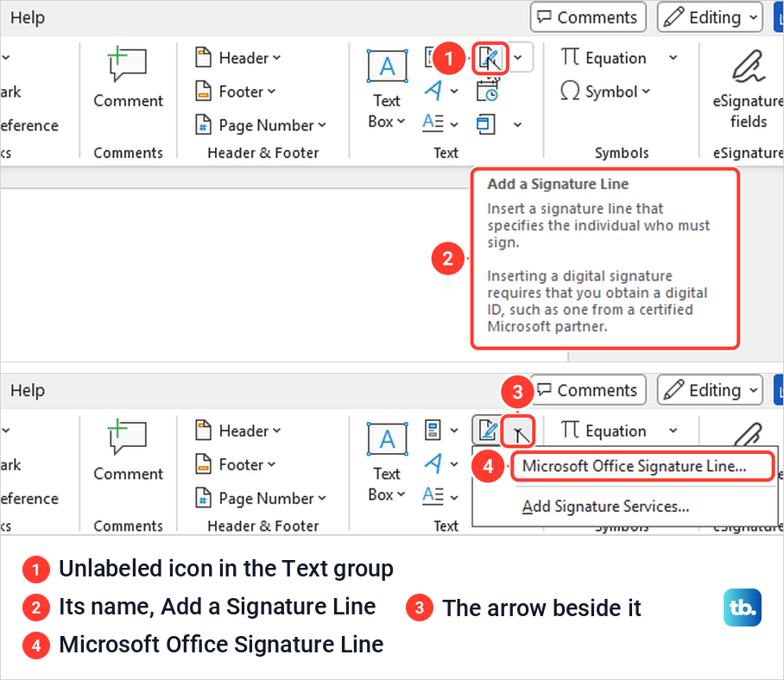Open Page Number dropdown in the lower ribbon
Screen dimensions: 784x680
(x=261, y=498)
